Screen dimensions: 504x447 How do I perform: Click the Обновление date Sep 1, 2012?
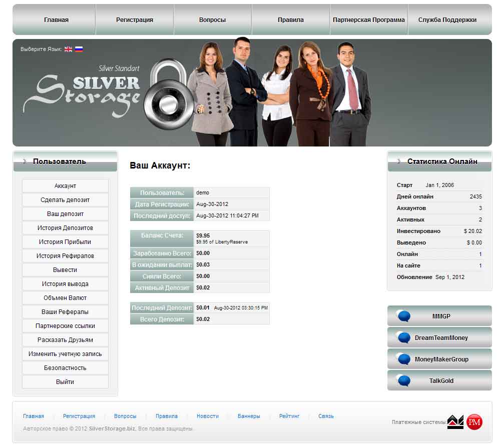[449, 277]
